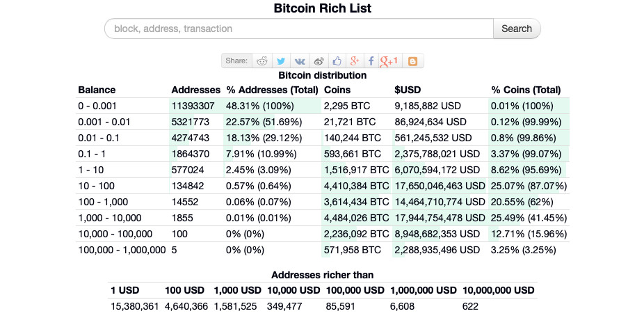Click the 10,000,000 USD column header
The width and height of the screenshot is (644, 318).
click(x=499, y=290)
